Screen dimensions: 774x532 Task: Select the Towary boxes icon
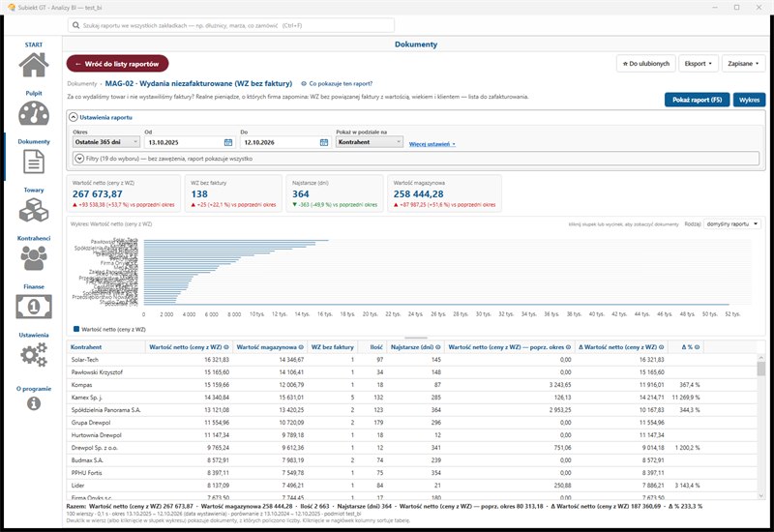[34, 210]
